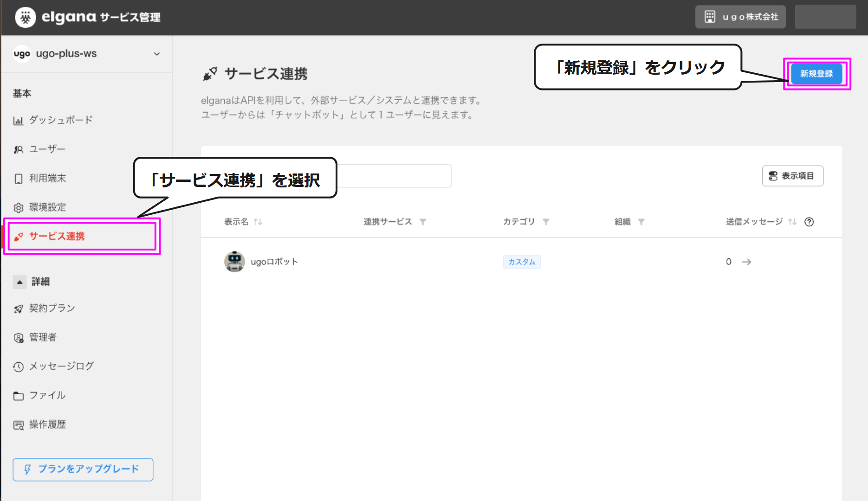
Task: Click the 利用端末 device icon
Action: tap(19, 179)
